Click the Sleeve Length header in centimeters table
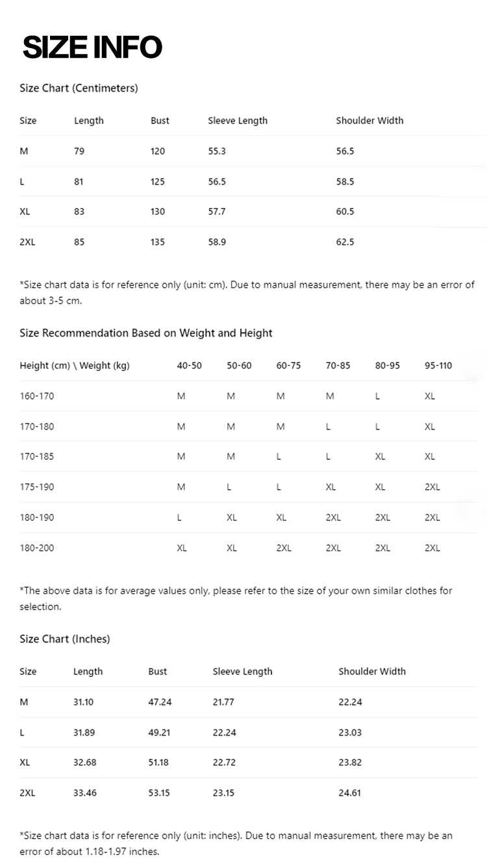This screenshot has height=868, width=487. (x=238, y=121)
